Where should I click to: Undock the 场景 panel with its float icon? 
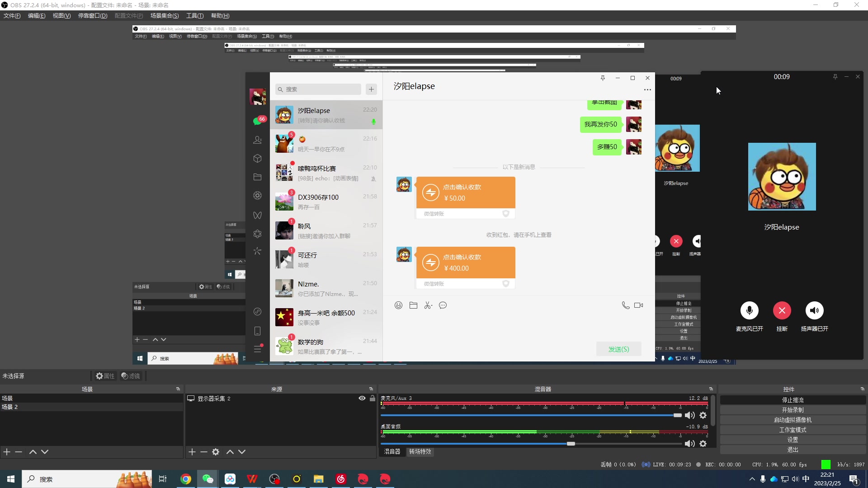tap(178, 389)
